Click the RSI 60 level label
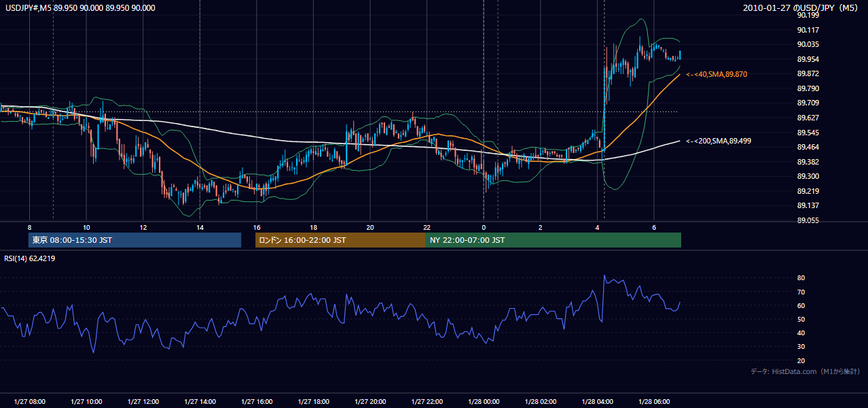 pos(801,305)
